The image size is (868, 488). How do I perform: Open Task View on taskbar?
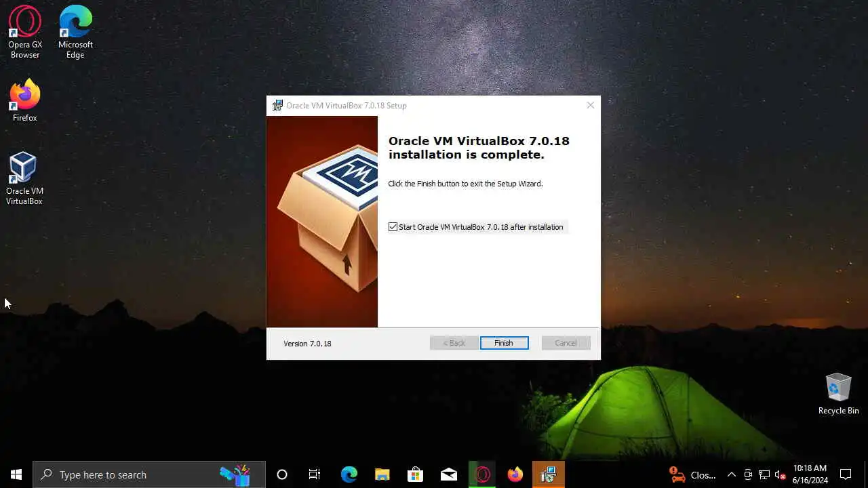tap(315, 474)
